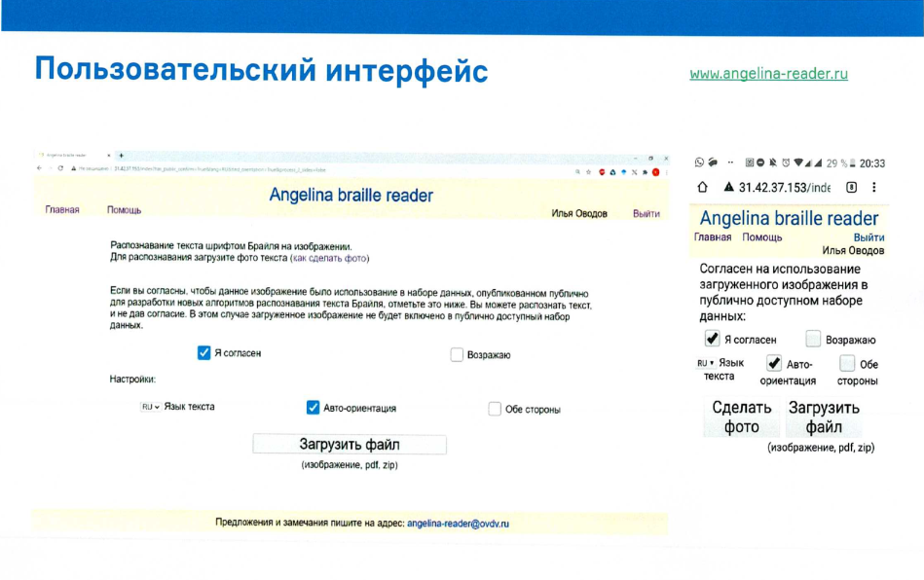924x580 pixels.
Task: Open 'Главная' in desktop navigation bar
Action: point(62,211)
